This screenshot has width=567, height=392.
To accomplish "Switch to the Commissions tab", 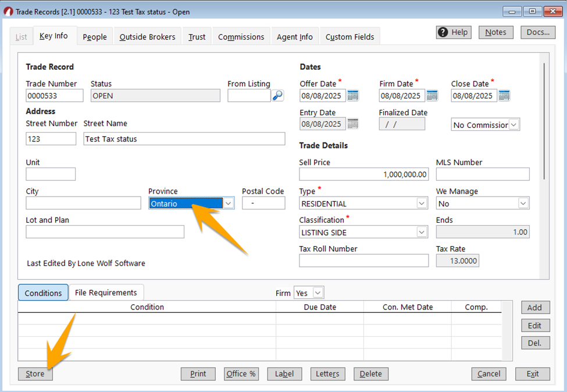I will pyautogui.click(x=241, y=36).
